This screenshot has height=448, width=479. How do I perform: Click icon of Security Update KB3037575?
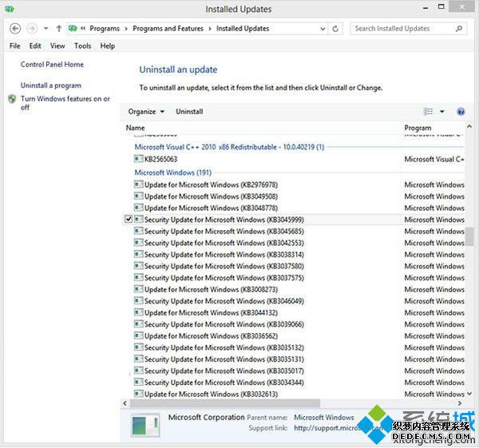pos(139,277)
